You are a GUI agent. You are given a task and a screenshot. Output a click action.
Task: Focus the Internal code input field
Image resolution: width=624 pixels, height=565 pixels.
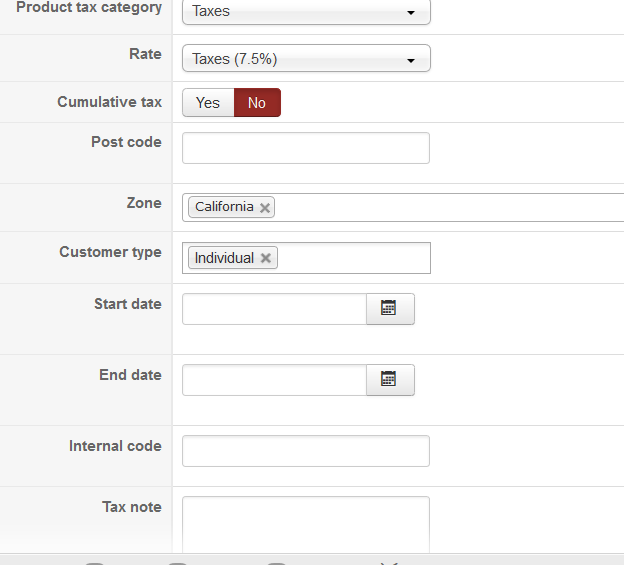click(306, 451)
